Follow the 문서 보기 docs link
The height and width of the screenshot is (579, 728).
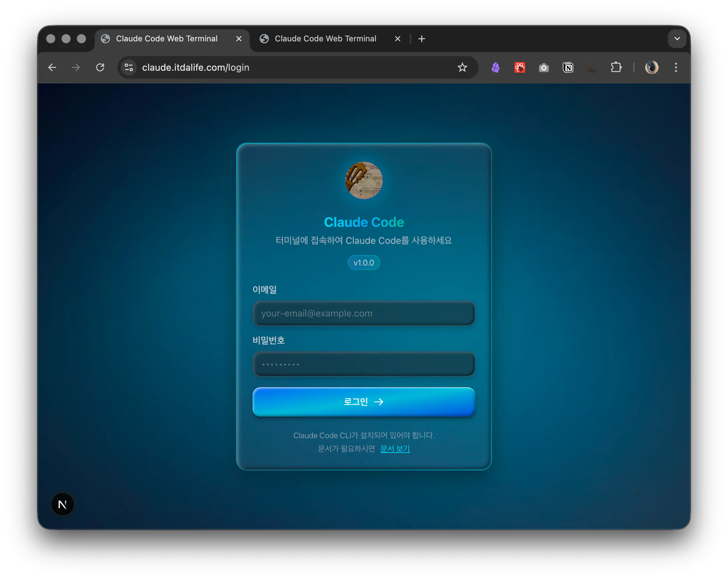(x=395, y=449)
